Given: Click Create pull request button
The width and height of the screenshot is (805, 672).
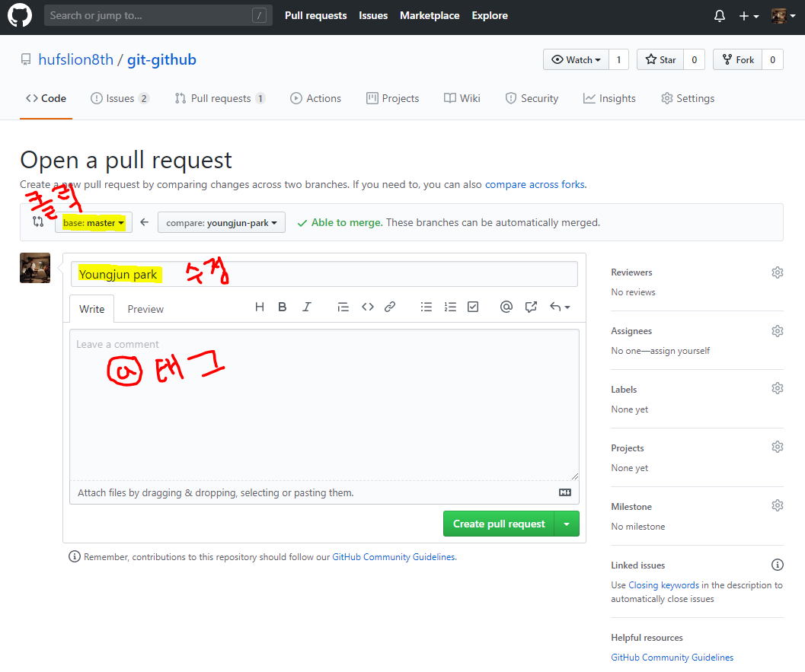Looking at the screenshot, I should [x=499, y=524].
